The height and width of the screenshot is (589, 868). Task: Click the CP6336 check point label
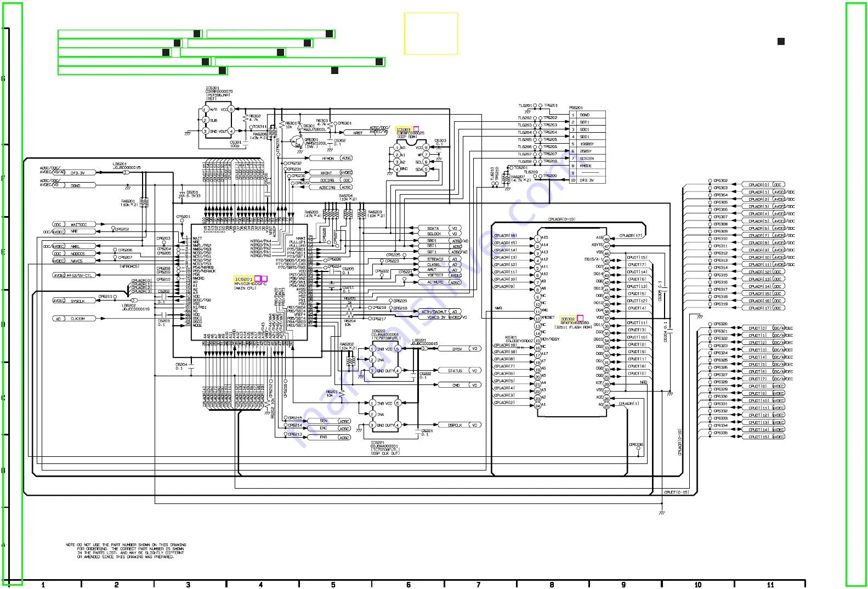point(636,445)
